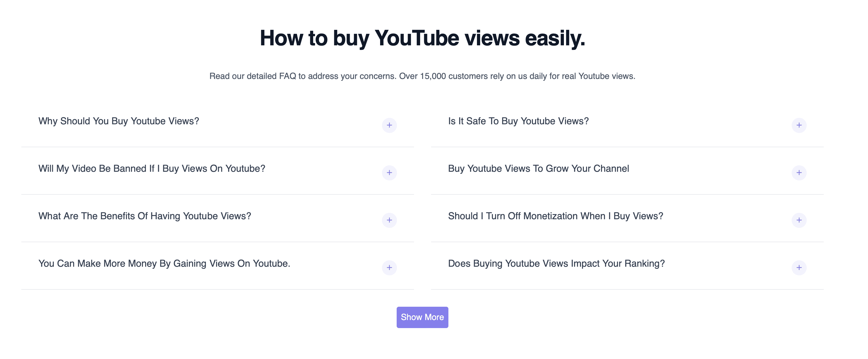Click the 'You Can Make More Money' question row
Image resolution: width=868 pixels, height=359 pixels.
(x=164, y=264)
